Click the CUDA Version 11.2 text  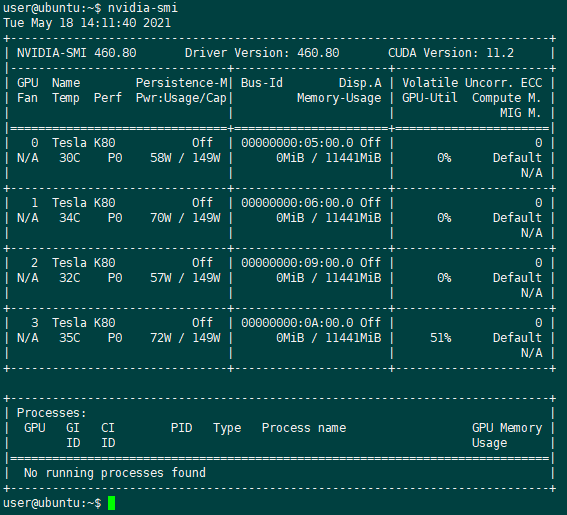(x=451, y=53)
